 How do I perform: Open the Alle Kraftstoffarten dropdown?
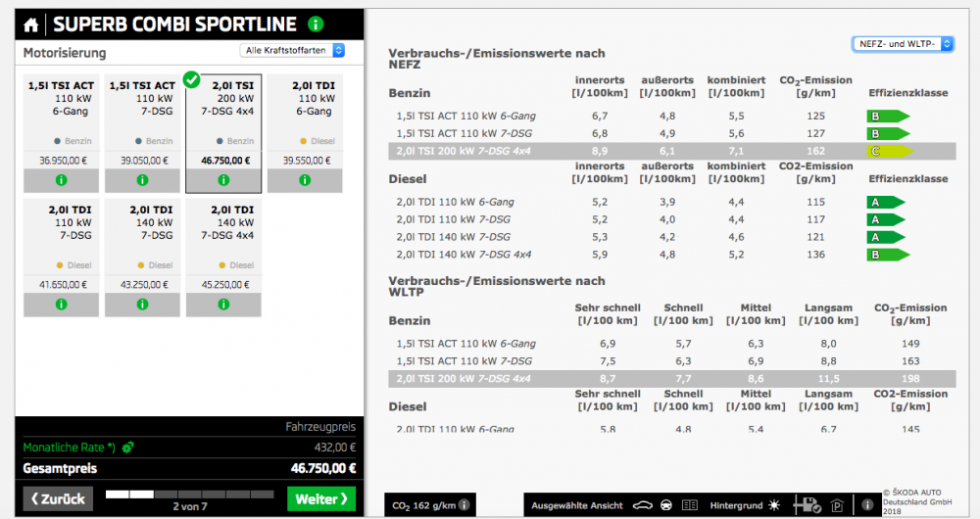point(292,51)
